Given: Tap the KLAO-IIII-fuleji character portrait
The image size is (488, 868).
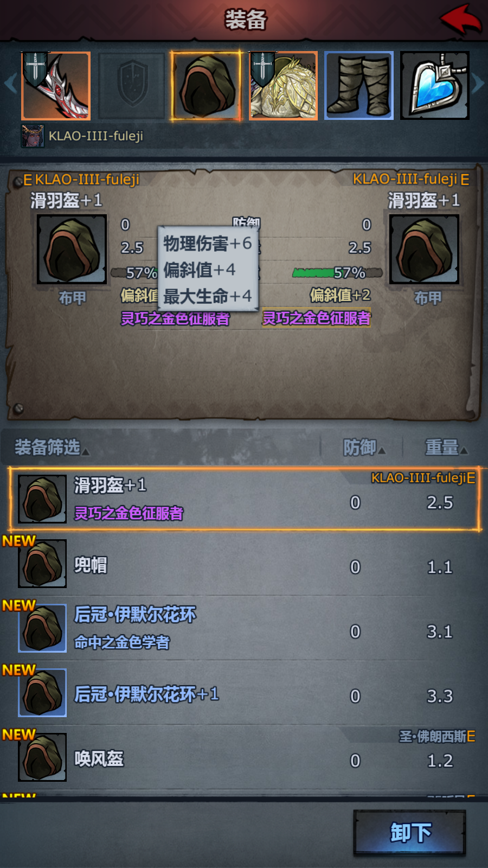Looking at the screenshot, I should pos(33,136).
